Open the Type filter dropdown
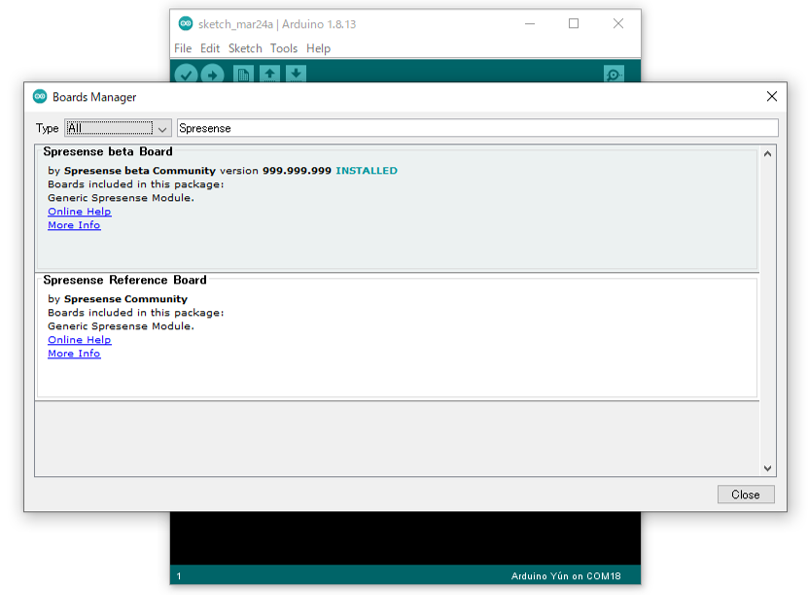 [118, 128]
